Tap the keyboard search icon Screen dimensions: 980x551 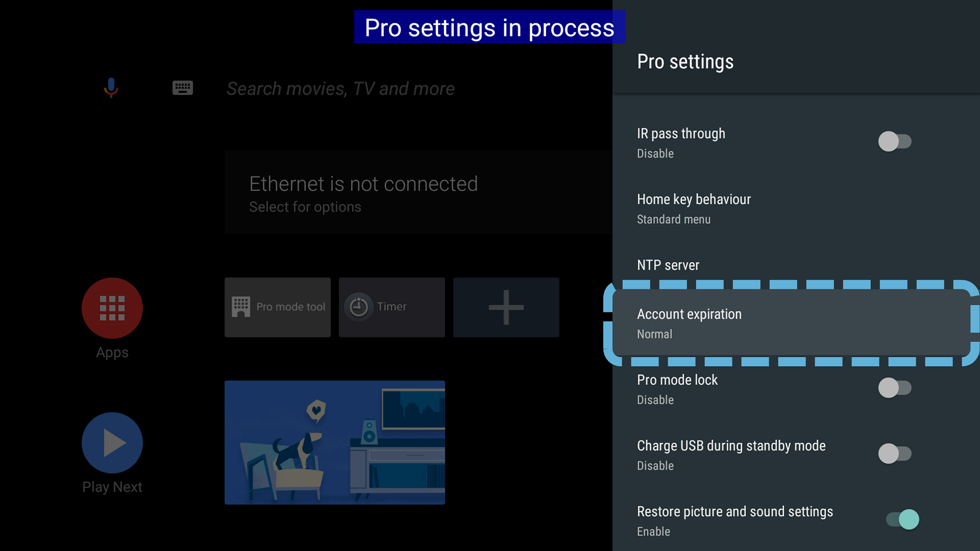click(183, 88)
